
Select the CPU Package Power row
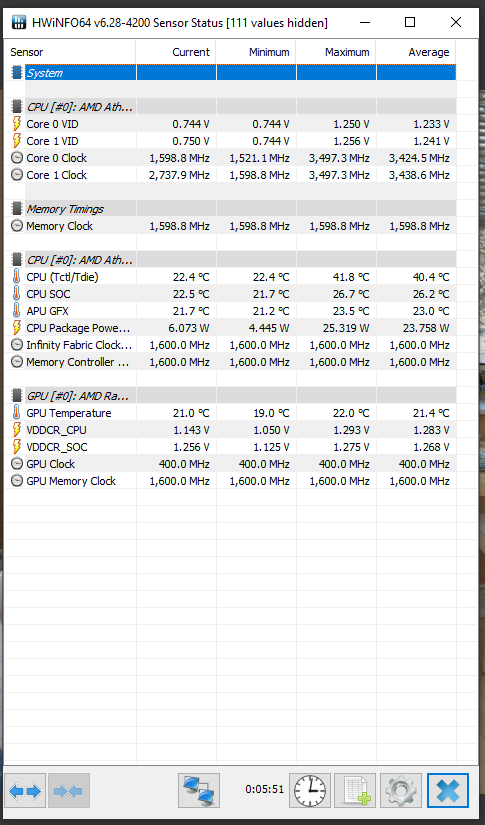(x=230, y=328)
